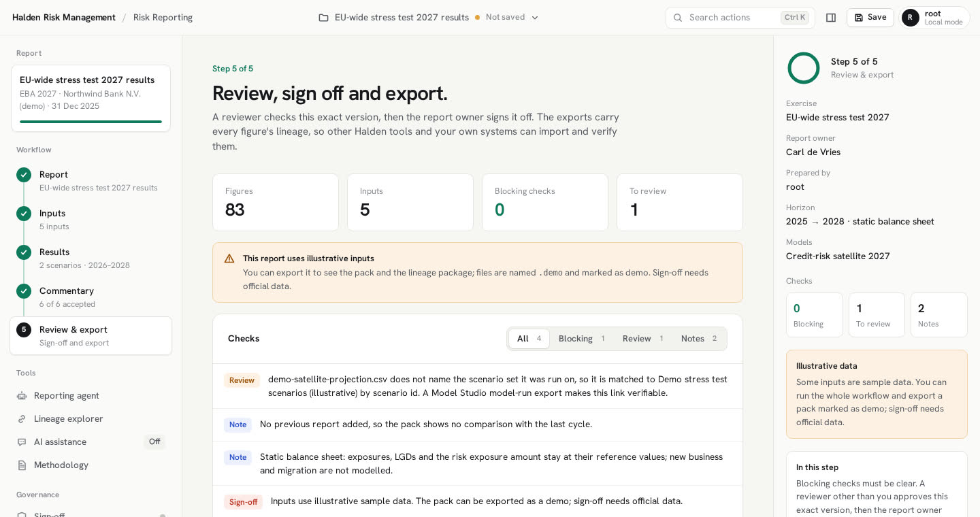This screenshot has width=980, height=517.
Task: Open the Lineage explorer tool icon
Action: click(22, 419)
